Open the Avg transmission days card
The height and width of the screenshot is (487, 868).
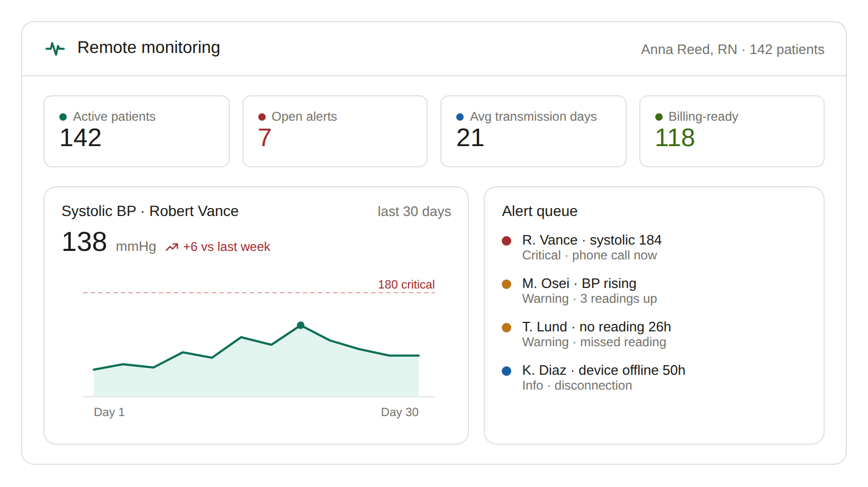coord(534,131)
